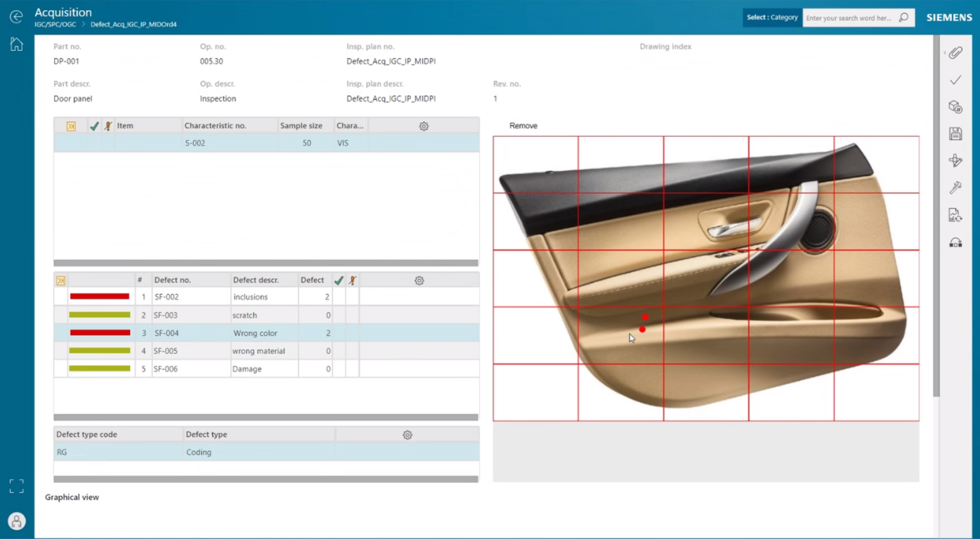Click the checkmark confirm icon in right sidebar
The height and width of the screenshot is (539, 980).
point(955,80)
